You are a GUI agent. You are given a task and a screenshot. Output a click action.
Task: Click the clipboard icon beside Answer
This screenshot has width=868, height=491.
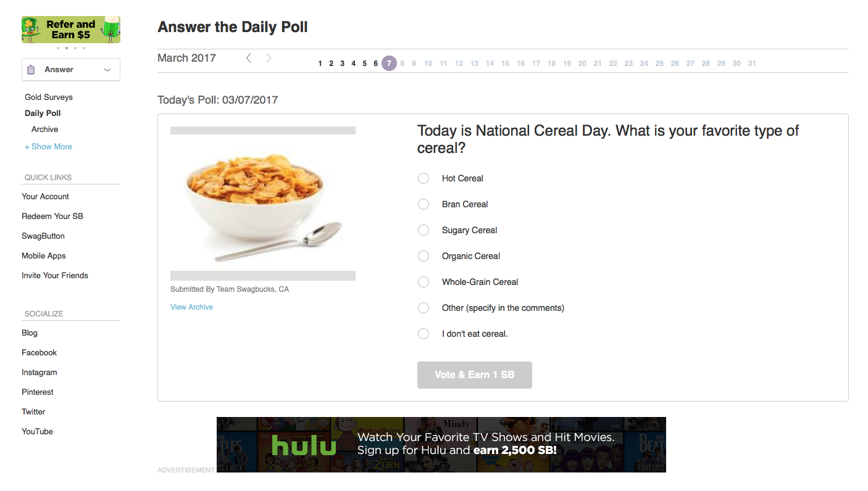click(31, 70)
